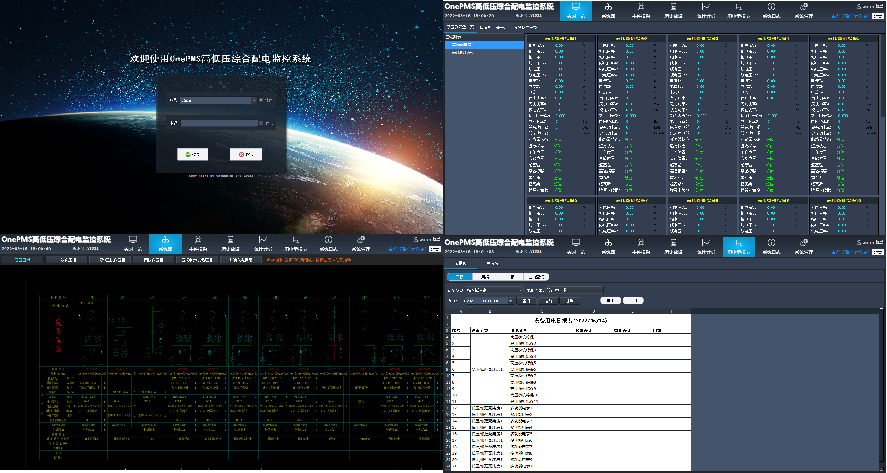Uncheck the checked box beside the username field
Image resolution: width=887 pixels, height=473 pixels.
261,101
